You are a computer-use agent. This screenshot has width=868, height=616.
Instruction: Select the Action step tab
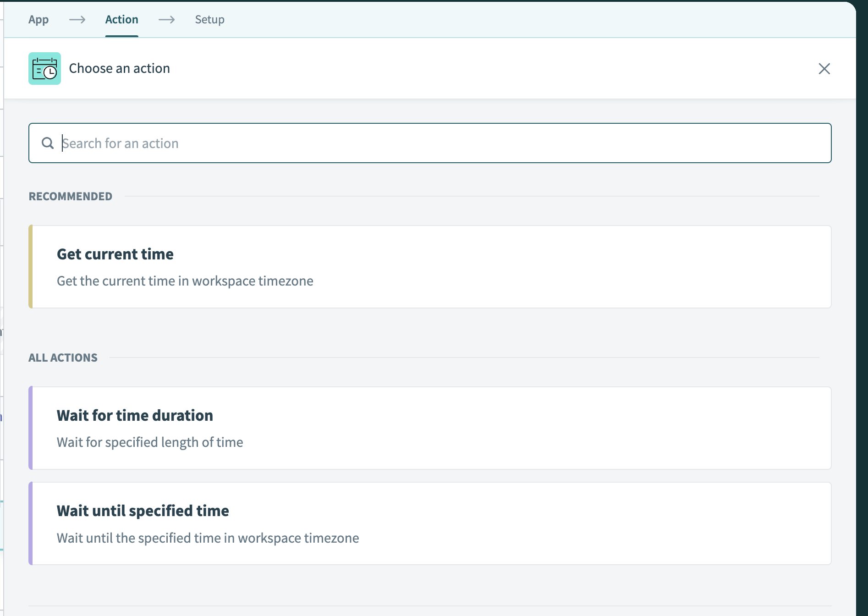121,20
